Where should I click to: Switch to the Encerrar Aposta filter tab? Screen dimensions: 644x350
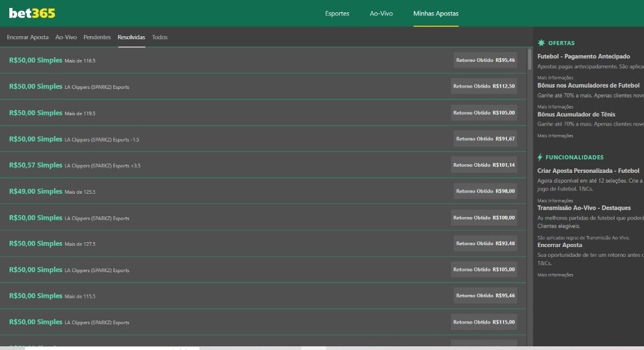tap(28, 37)
